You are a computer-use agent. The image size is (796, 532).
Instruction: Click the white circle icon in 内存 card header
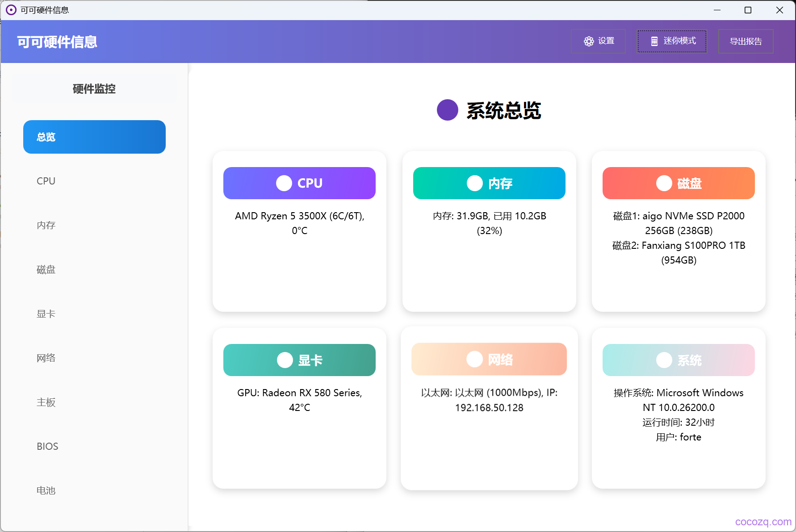coord(475,183)
